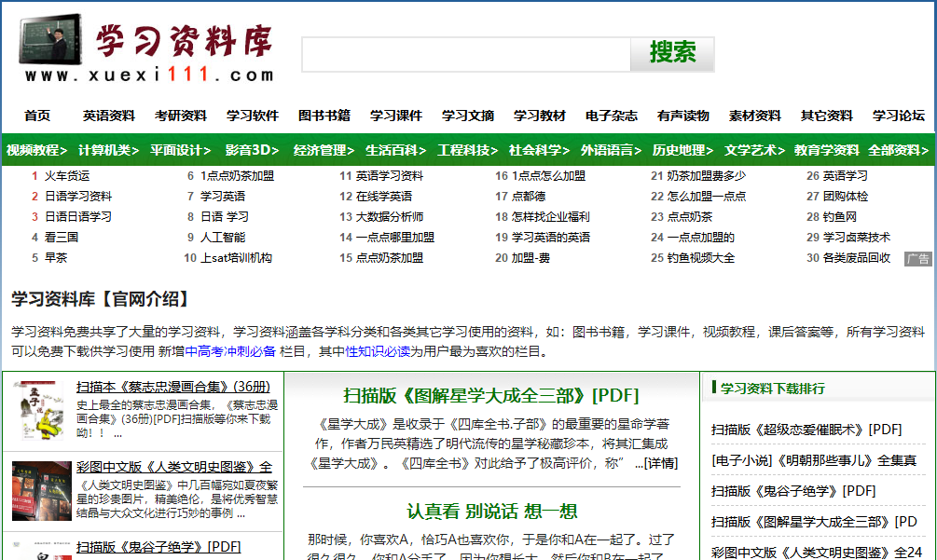Select the 全部资料 category tab

tap(898, 150)
